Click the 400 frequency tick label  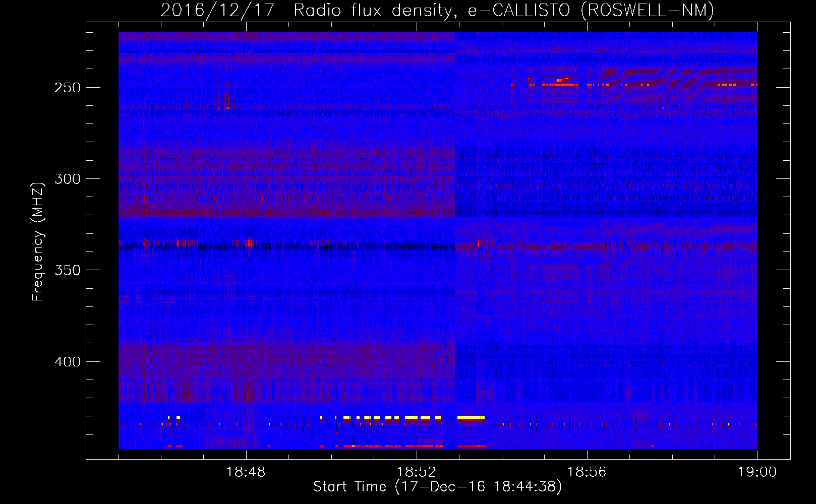pyautogui.click(x=68, y=362)
